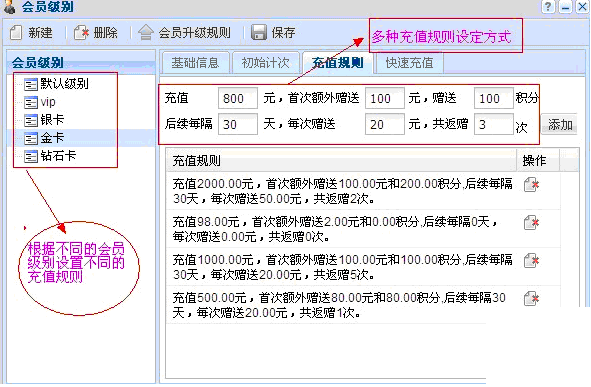Select the 钻石卡 member level
Screen dimensions: 591x387
pyautogui.click(x=50, y=156)
